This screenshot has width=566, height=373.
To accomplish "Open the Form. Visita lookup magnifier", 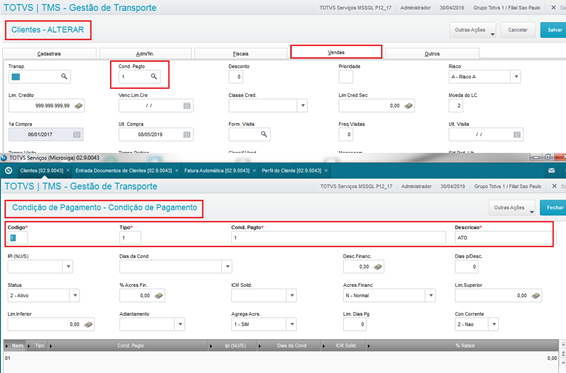I will pyautogui.click(x=264, y=134).
